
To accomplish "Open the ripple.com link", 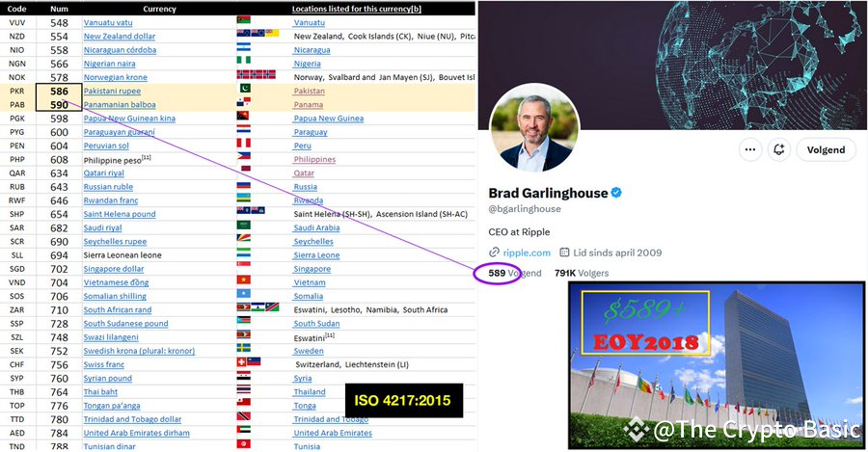I will (527, 253).
